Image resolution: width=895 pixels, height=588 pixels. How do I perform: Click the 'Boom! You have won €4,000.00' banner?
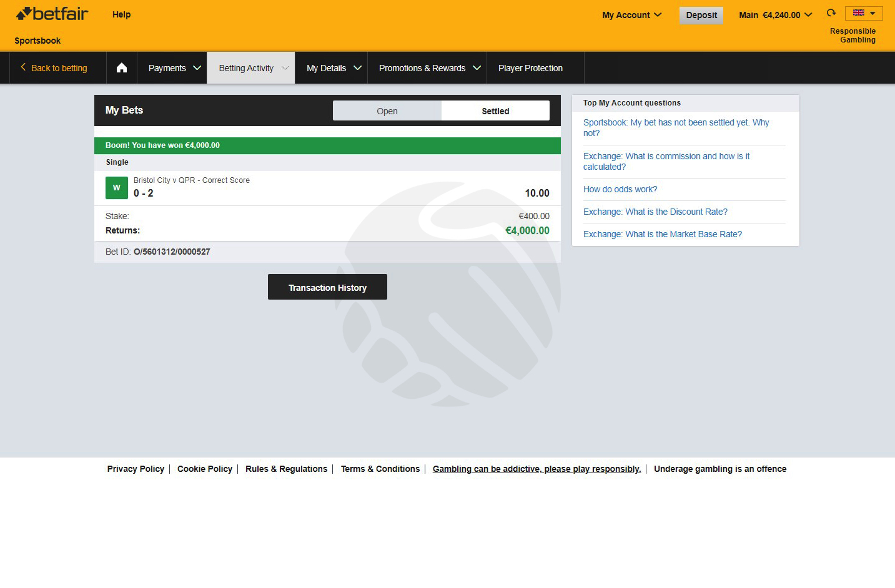click(x=327, y=145)
